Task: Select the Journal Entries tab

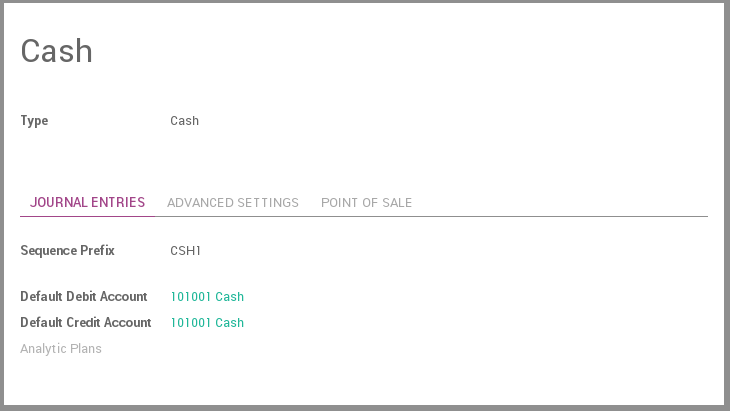Action: coord(87,202)
